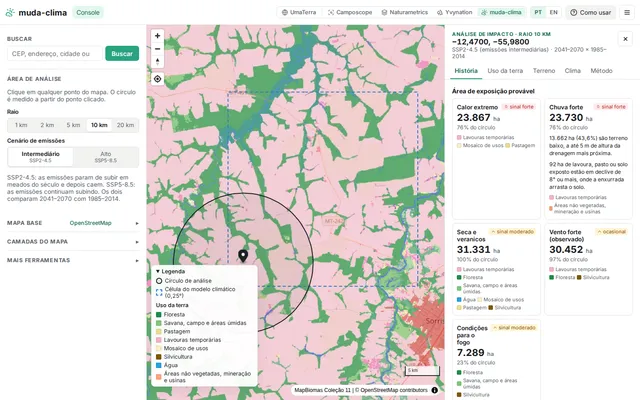Click the Silvicultura legend color swatch
This screenshot has height=400, width=640.
click(x=159, y=357)
